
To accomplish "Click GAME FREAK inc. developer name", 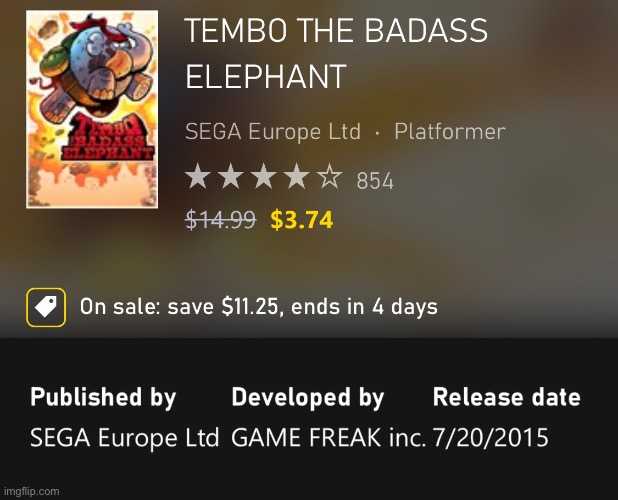I will (x=329, y=437).
